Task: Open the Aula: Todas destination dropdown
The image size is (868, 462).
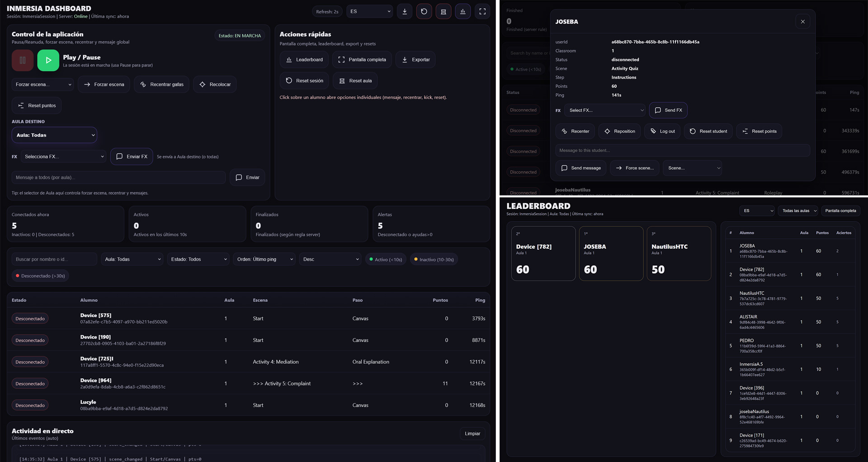Action: (x=54, y=135)
